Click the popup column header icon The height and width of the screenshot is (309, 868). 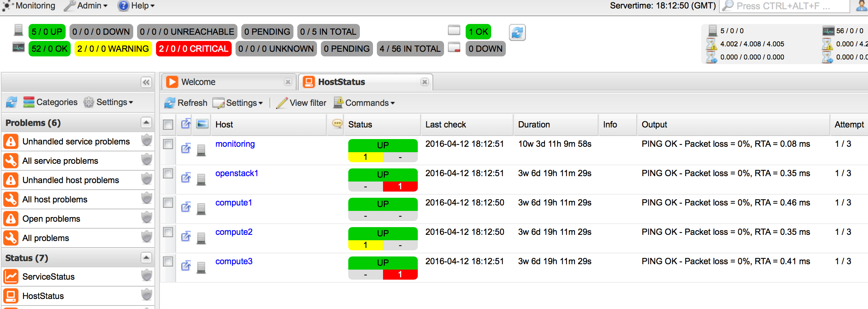(186, 124)
